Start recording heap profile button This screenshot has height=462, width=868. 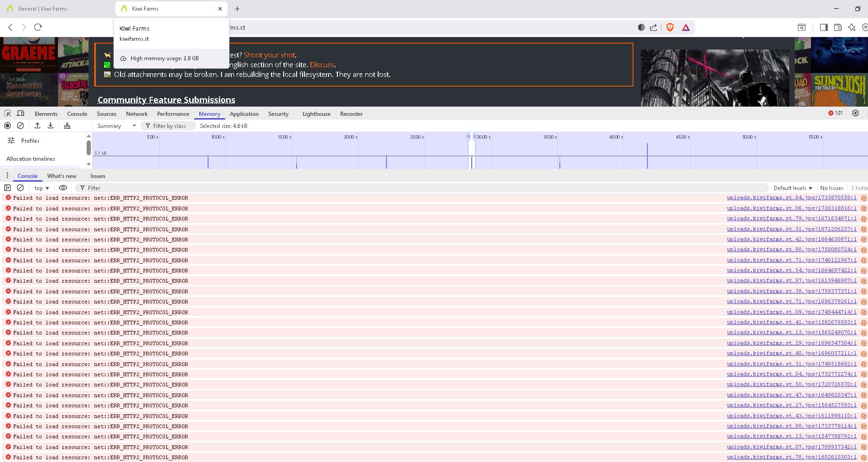click(7, 126)
